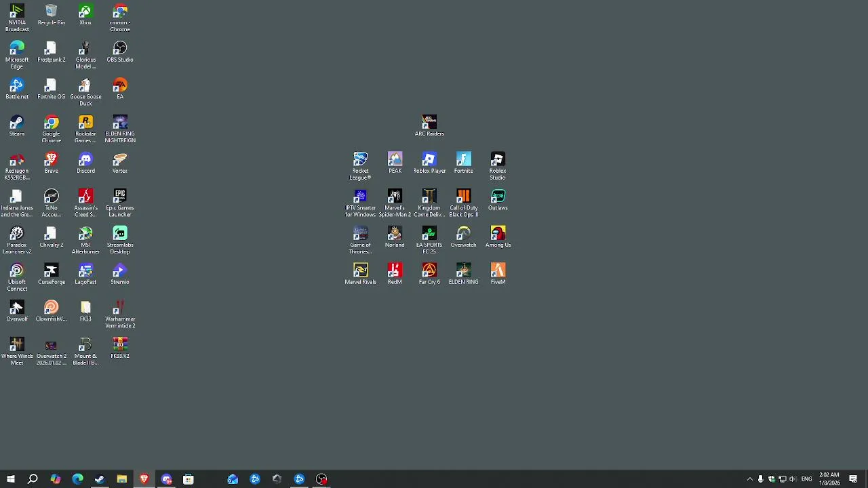Viewport: 868px width, 488px height.
Task: Select the EA app desktop icon
Action: pos(120,89)
